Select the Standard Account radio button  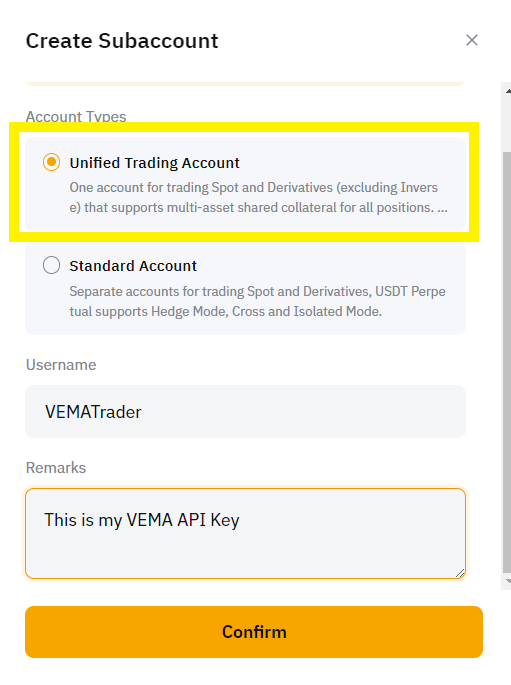coord(52,265)
